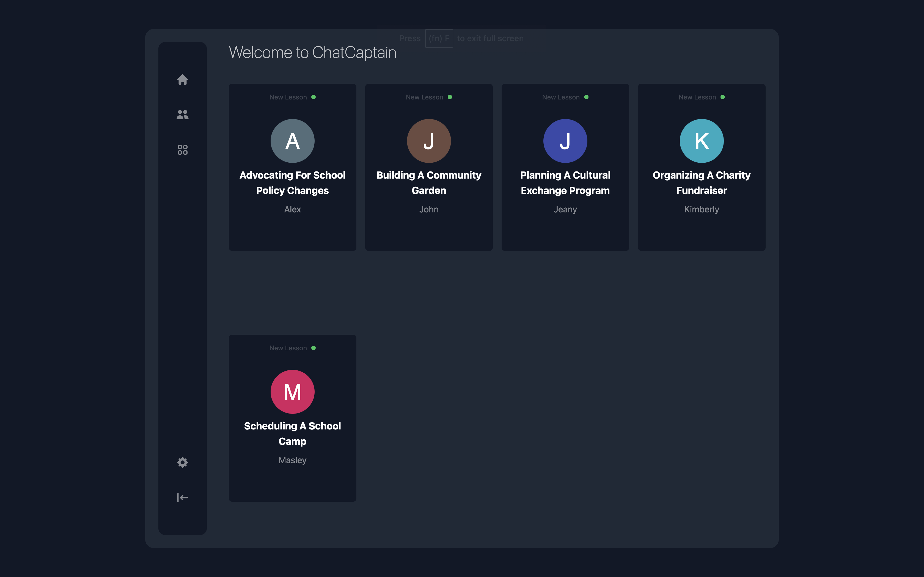Image resolution: width=924 pixels, height=577 pixels.
Task: Open the people/users sidebar icon
Action: 183,115
